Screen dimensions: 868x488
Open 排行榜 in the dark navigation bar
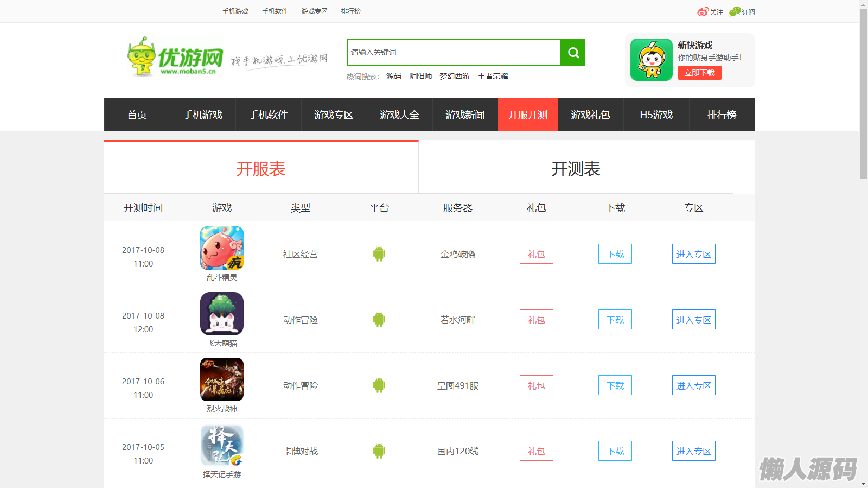tap(722, 115)
